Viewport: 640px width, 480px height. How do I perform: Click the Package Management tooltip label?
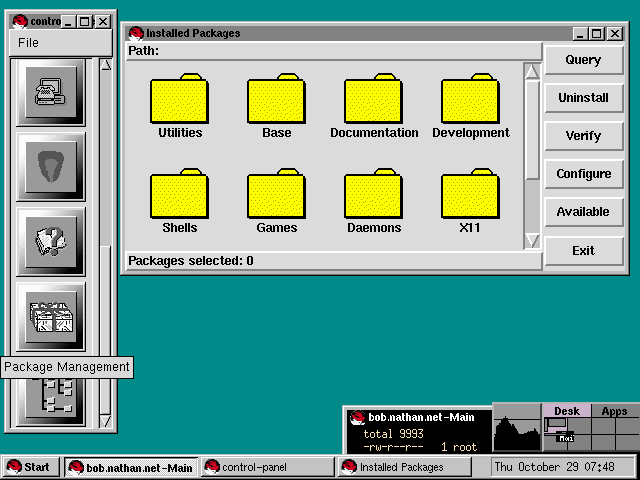(x=67, y=367)
